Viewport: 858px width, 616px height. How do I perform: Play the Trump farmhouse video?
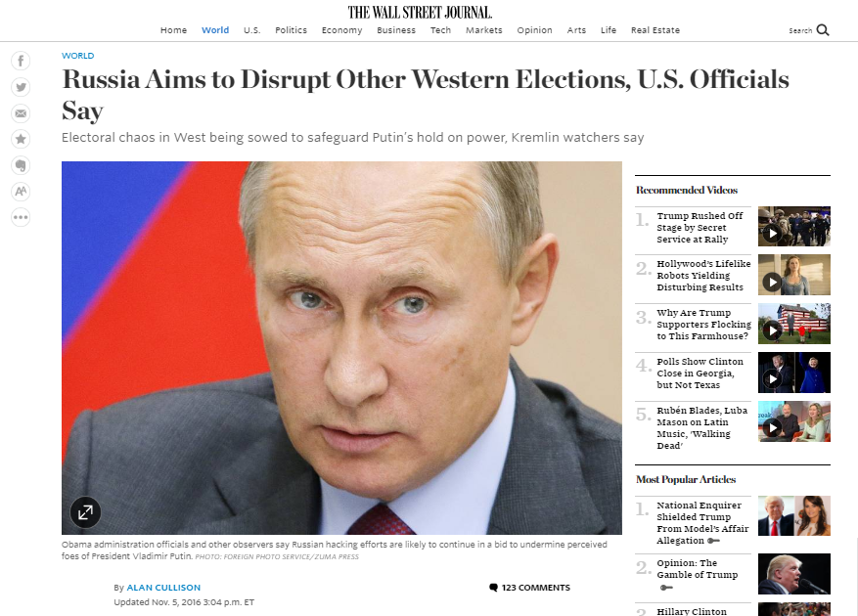point(772,330)
